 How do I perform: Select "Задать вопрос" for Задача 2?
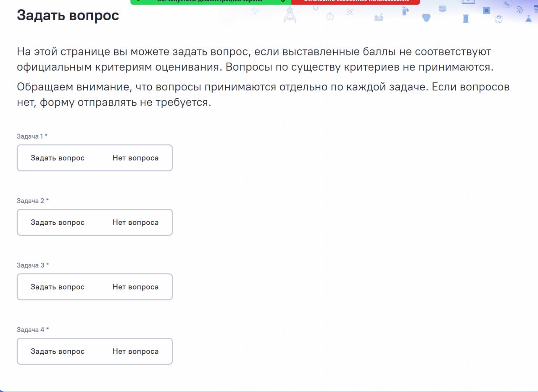pos(58,223)
